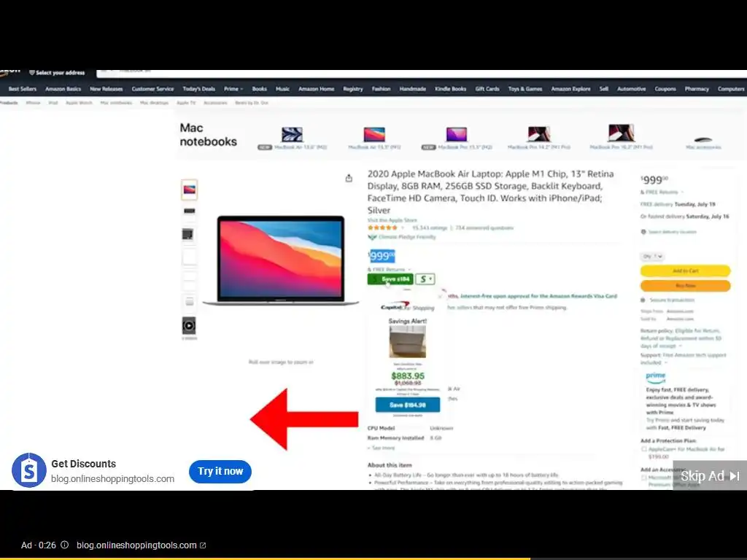Open Registry in the nav bar

[353, 89]
